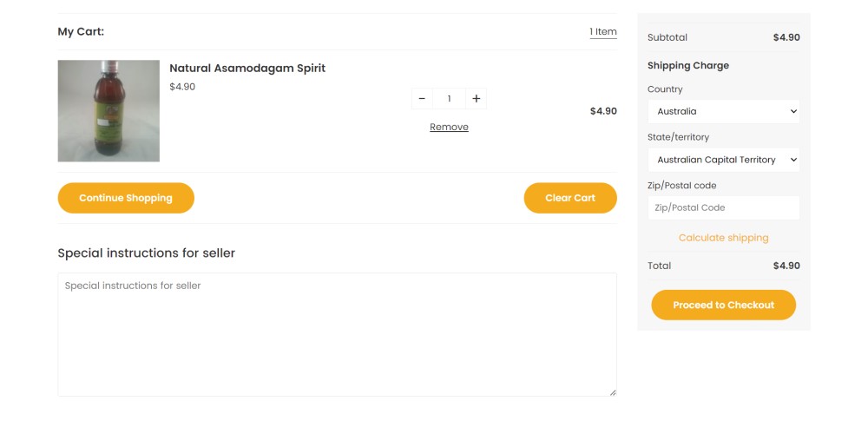Increase quantity with the plus button
The width and height of the screenshot is (868, 434).
tap(476, 99)
